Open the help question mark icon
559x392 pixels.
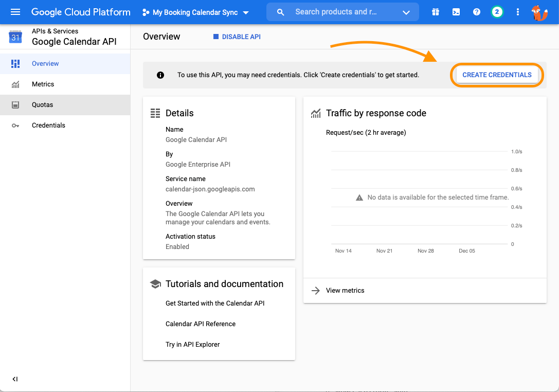tap(477, 12)
